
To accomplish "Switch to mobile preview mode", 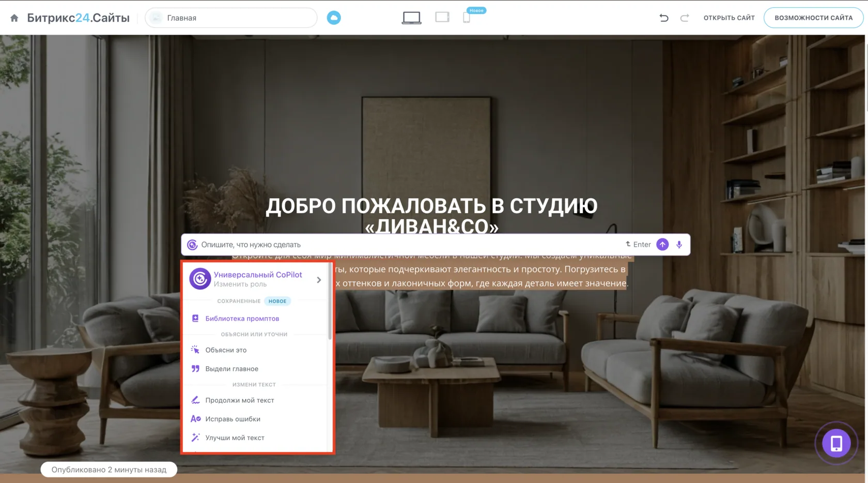I will pyautogui.click(x=467, y=18).
